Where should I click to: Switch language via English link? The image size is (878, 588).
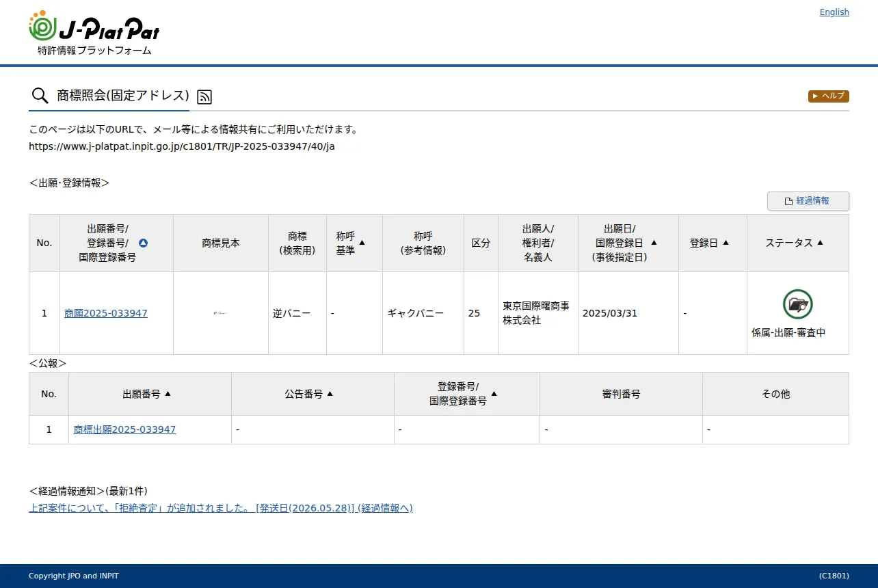coord(834,12)
